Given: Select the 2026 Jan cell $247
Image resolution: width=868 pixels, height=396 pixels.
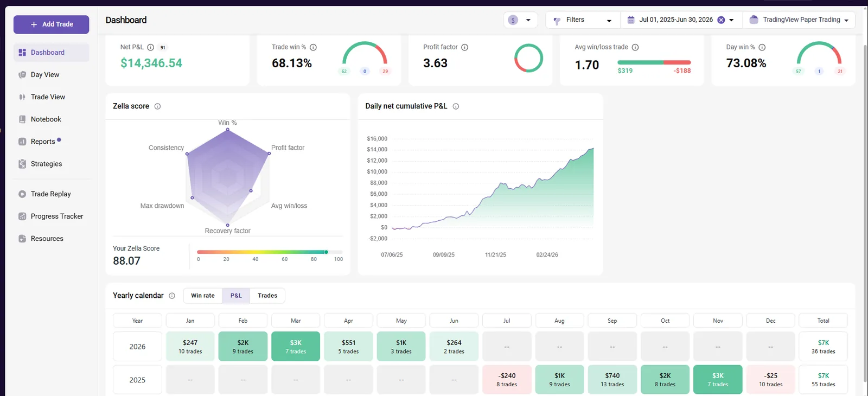Looking at the screenshot, I should point(190,347).
